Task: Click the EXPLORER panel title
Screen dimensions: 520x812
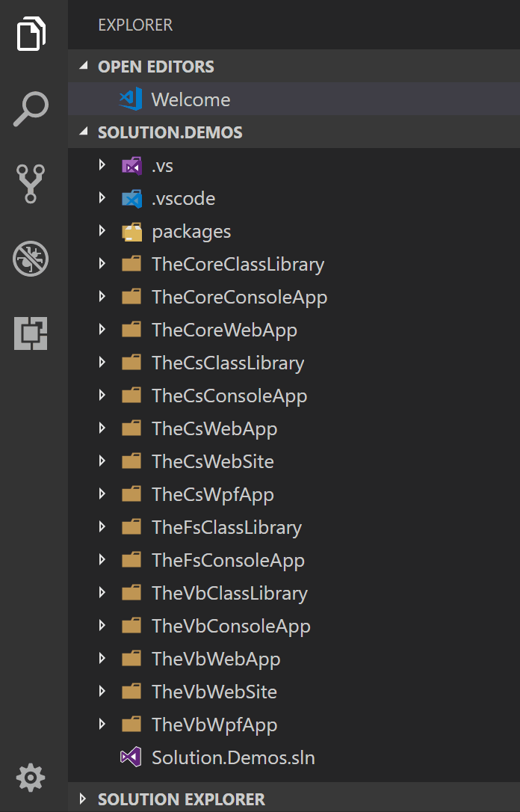Action: click(x=135, y=25)
